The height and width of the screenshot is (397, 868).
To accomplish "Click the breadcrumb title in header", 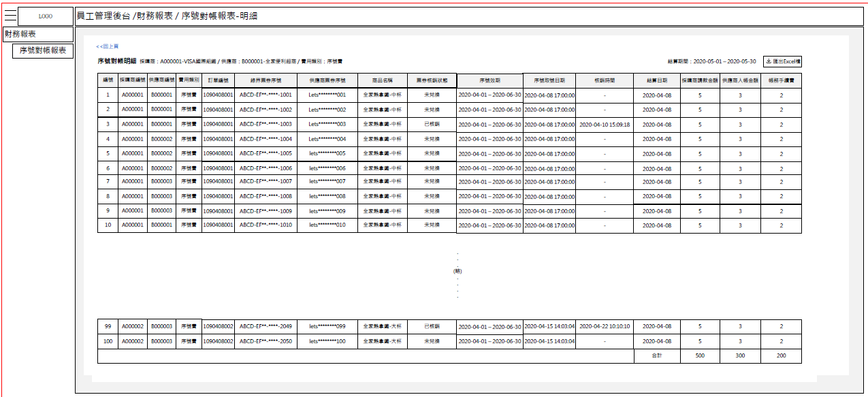I will click(167, 16).
